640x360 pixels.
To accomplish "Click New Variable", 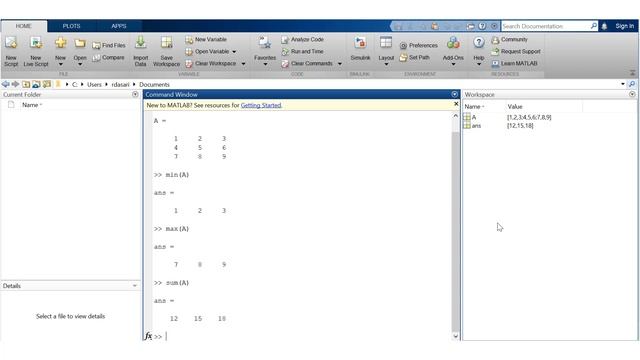I will pyautogui.click(x=206, y=40).
